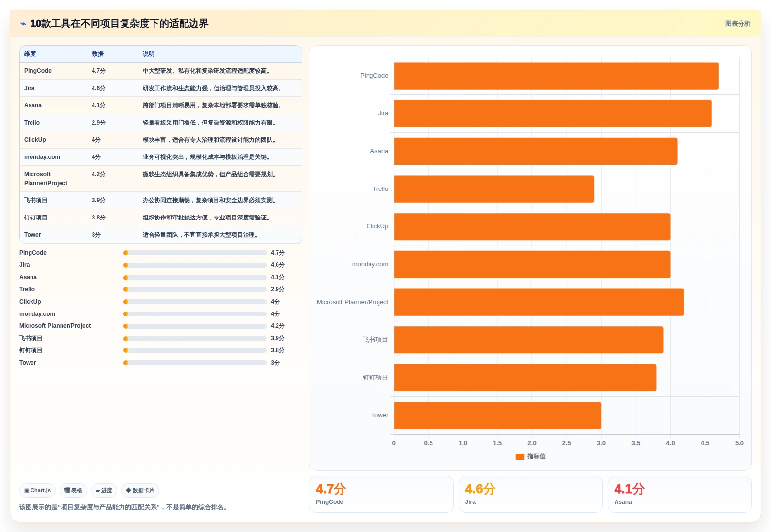The image size is (771, 532).
Task: Click the Trello bar in the chart
Action: coord(494,189)
